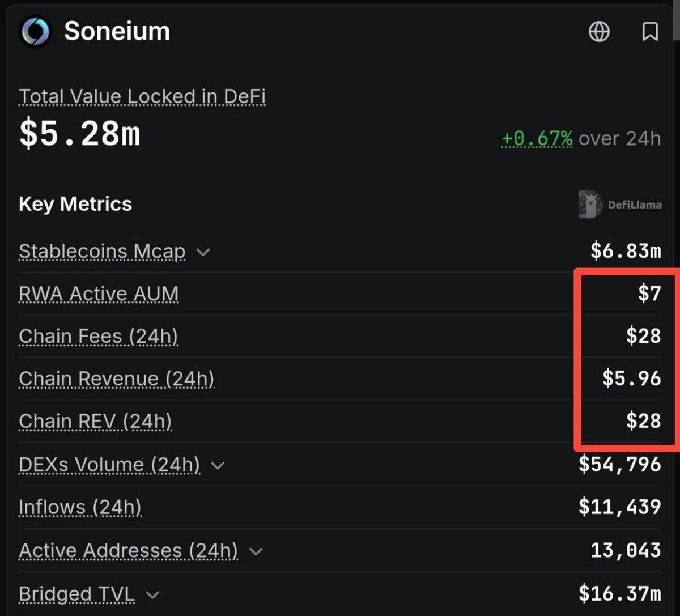Image resolution: width=680 pixels, height=616 pixels.
Task: Click the +0.67% change value
Action: [537, 138]
